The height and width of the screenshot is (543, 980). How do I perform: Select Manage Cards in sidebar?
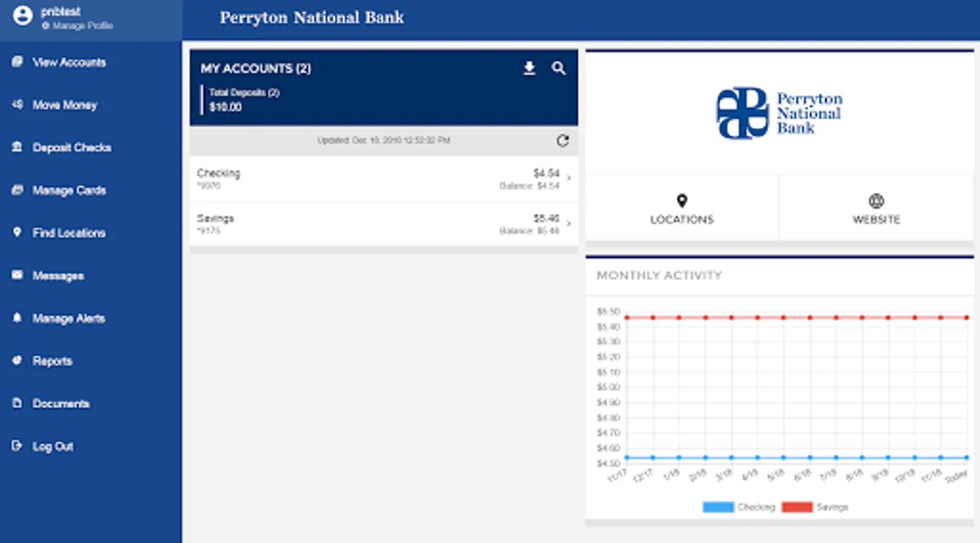(69, 191)
